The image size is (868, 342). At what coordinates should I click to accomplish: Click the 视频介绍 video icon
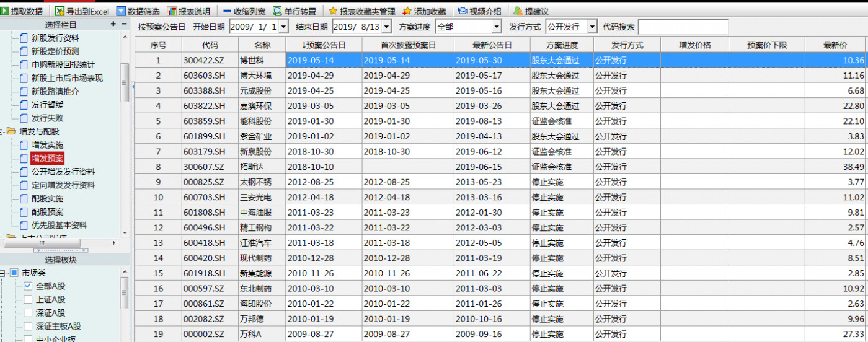[463, 11]
